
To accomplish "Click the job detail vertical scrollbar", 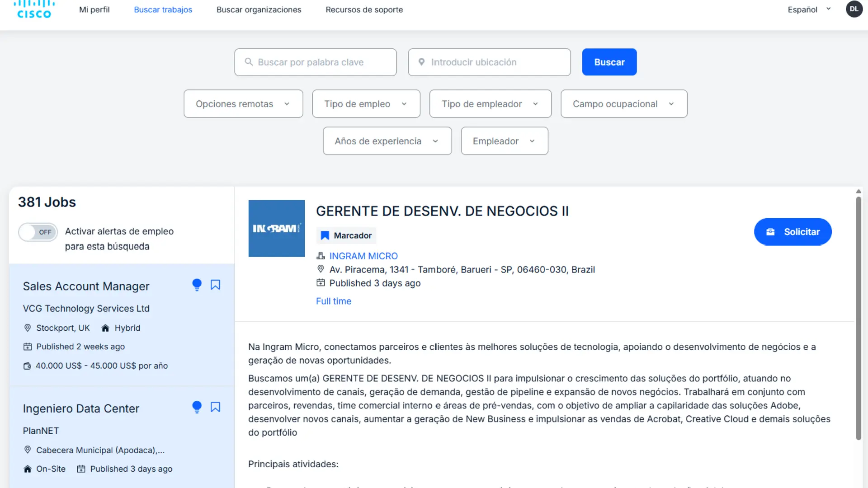I will point(859,318).
